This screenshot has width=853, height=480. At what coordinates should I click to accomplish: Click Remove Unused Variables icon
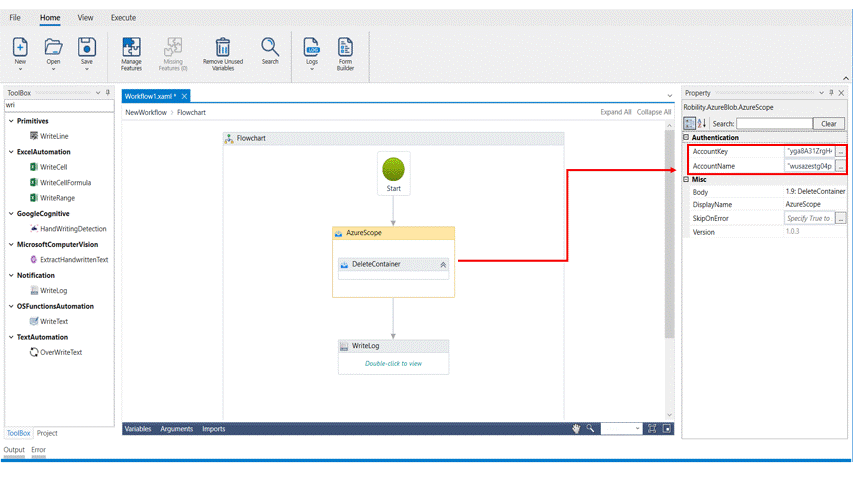pyautogui.click(x=223, y=47)
